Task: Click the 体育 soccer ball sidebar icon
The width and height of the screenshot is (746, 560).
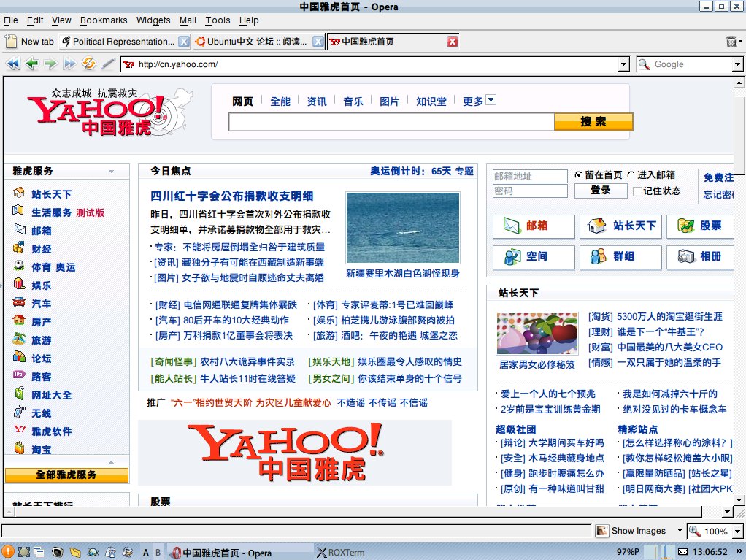Action: point(19,266)
